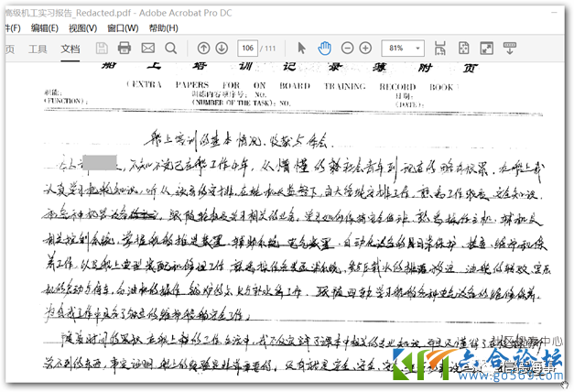Open the find text magnifier icon

pyautogui.click(x=170, y=48)
